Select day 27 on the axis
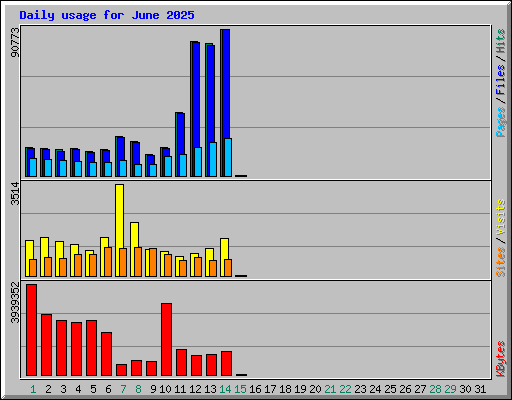 coord(420,389)
